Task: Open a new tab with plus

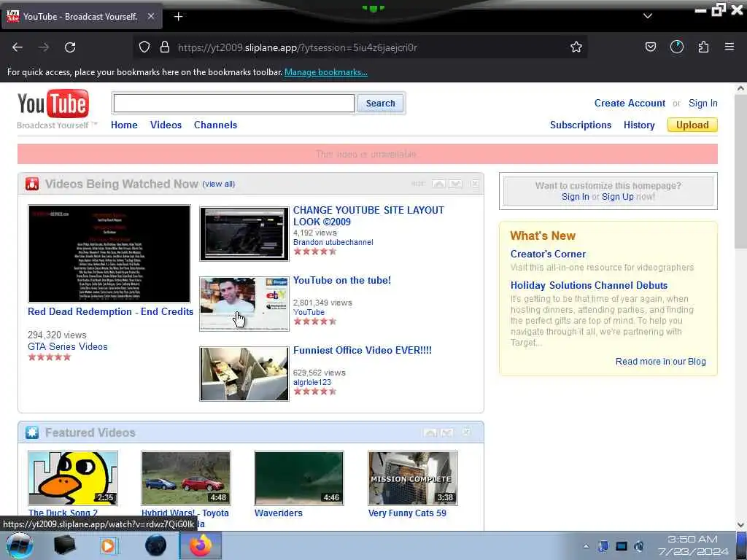Action: coord(178,17)
